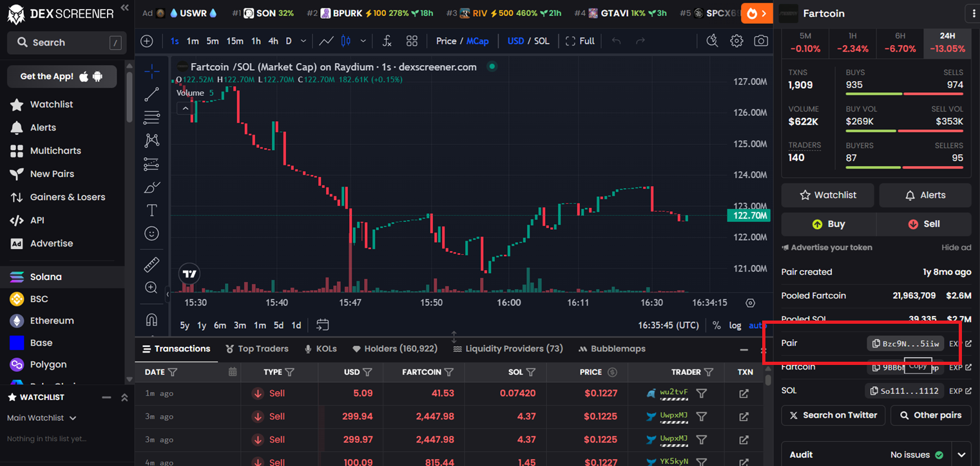Open the chart layout grid icon

[412, 41]
